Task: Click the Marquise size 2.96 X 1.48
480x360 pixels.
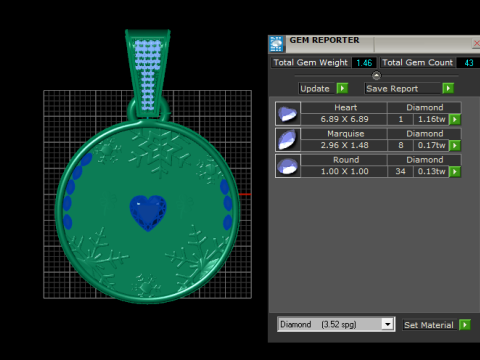Action: pyautogui.click(x=344, y=145)
